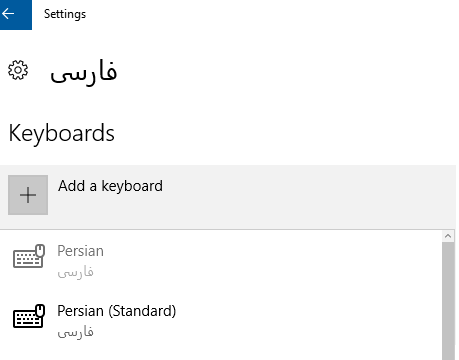This screenshot has width=459, height=360.
Task: Click the vertical scrollbar thumb
Action: (448, 300)
